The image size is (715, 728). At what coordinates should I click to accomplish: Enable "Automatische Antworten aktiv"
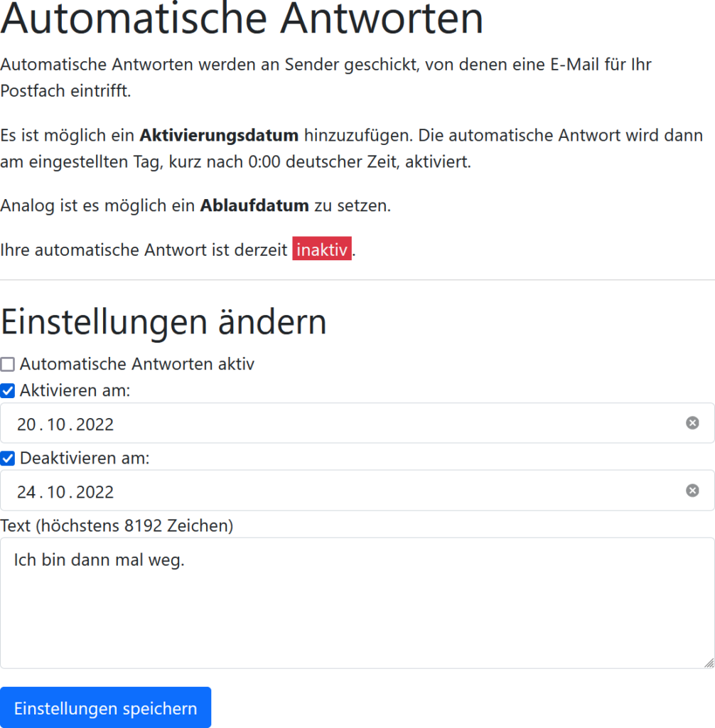(7, 364)
